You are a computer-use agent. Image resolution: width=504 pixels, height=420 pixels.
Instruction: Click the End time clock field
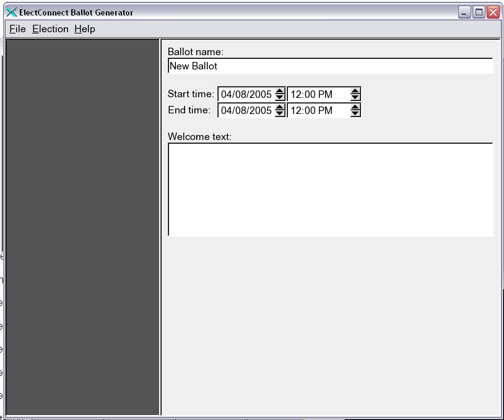pos(318,111)
